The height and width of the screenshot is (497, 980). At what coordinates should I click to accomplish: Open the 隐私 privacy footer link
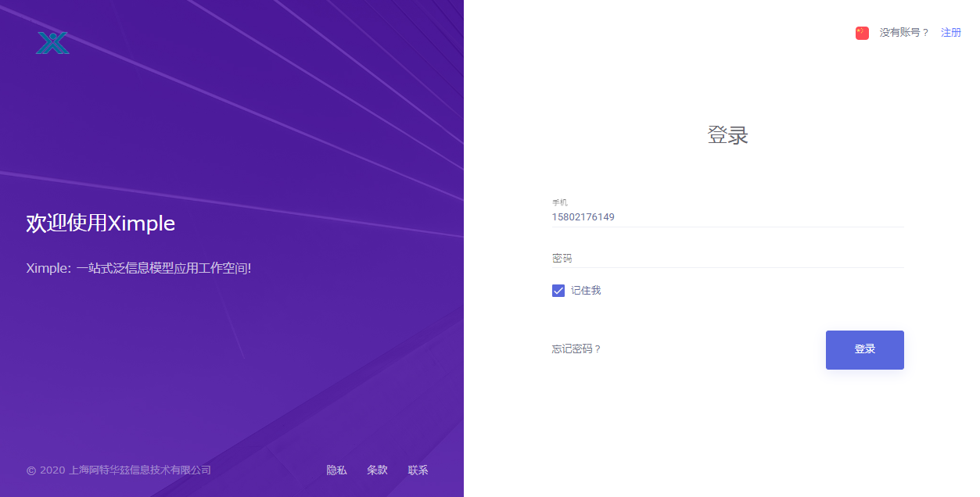[336, 470]
